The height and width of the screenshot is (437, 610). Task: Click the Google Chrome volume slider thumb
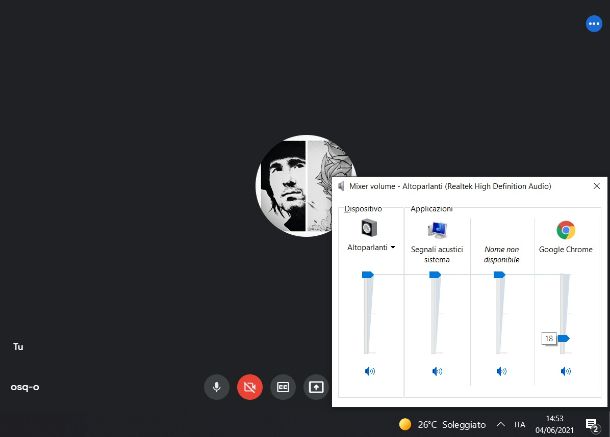tap(564, 339)
